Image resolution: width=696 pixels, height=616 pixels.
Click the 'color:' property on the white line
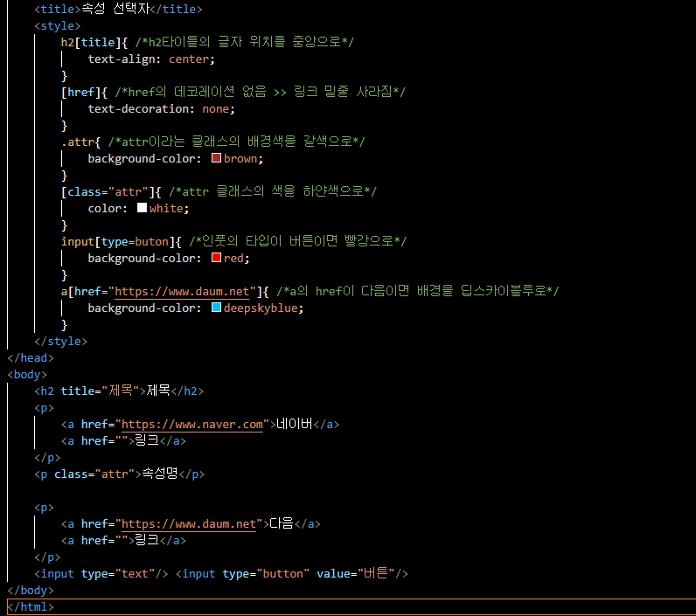tap(108, 209)
